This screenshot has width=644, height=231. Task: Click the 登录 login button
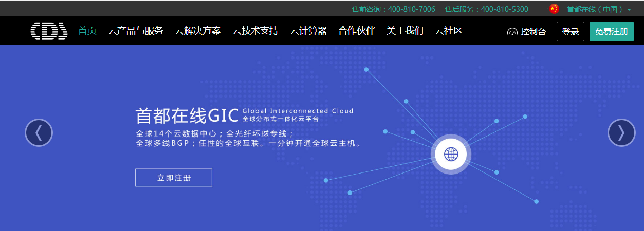coord(571,31)
